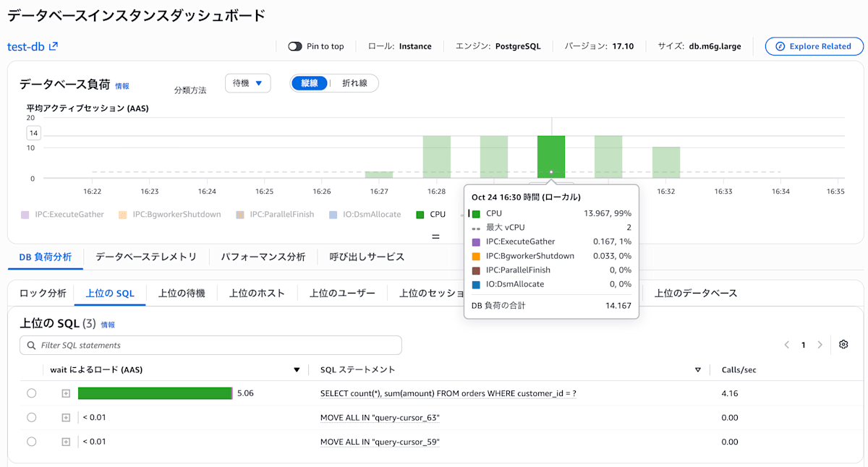Click the 14 value marker on y-axis
The width and height of the screenshot is (868, 467).
[33, 133]
